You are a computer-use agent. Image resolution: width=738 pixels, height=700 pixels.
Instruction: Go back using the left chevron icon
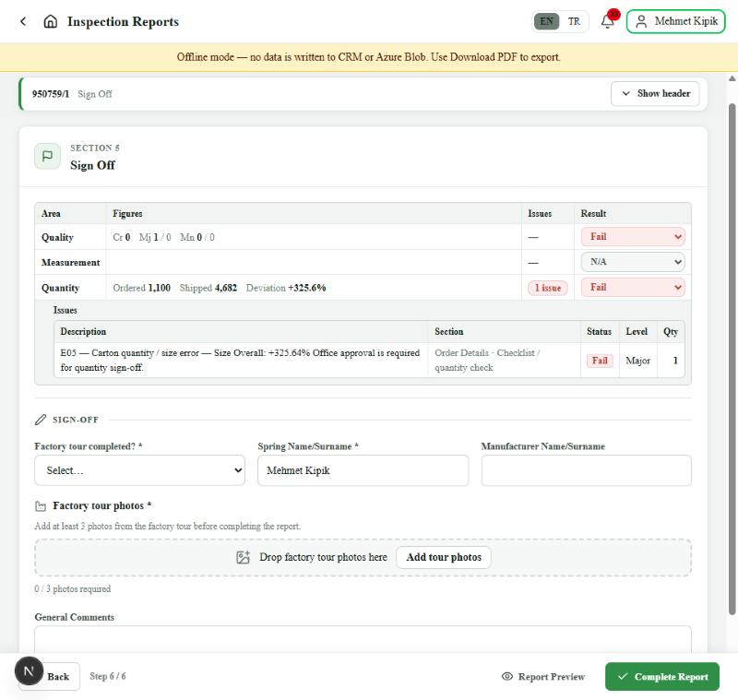coord(23,21)
